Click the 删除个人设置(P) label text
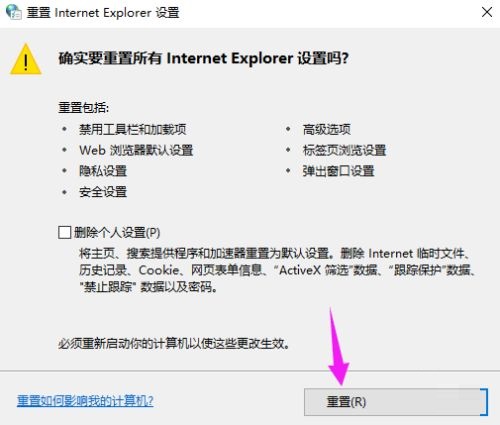500x425 pixels. [117, 232]
